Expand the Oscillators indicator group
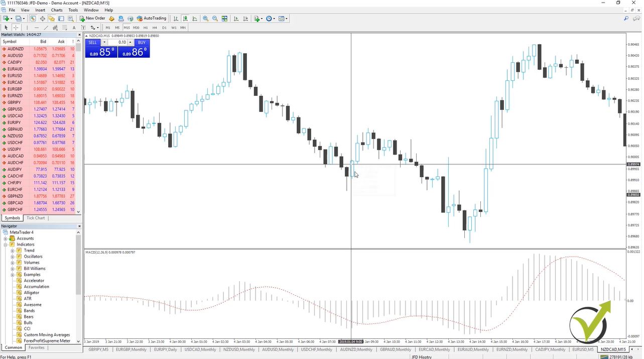 click(x=12, y=257)
